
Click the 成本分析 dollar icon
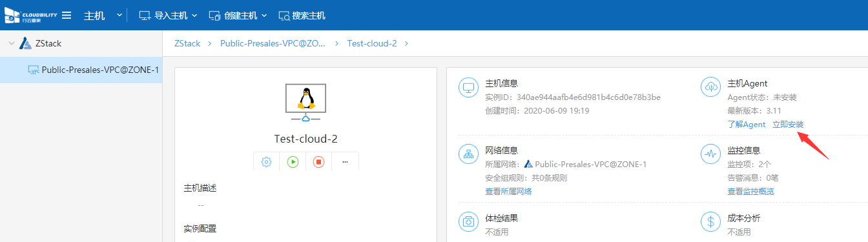pos(710,222)
